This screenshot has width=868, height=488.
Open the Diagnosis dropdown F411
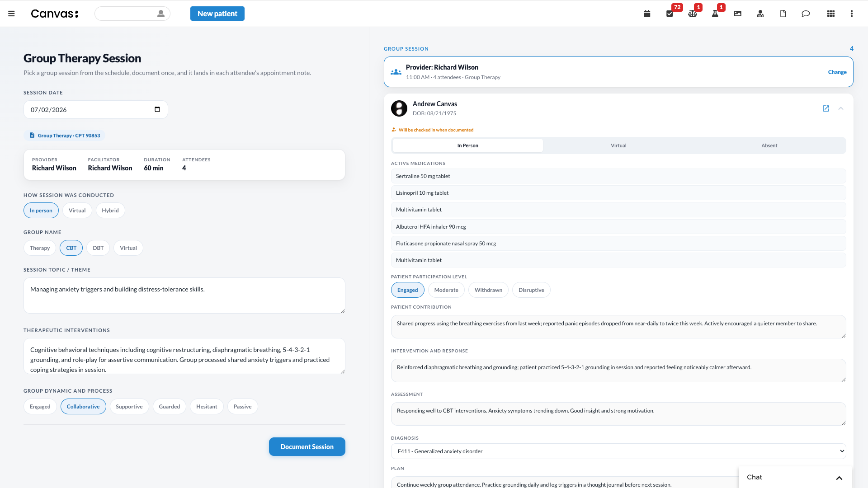tap(618, 451)
